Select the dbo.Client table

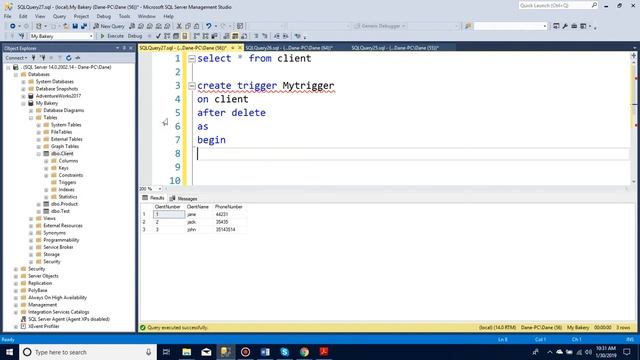(62, 153)
